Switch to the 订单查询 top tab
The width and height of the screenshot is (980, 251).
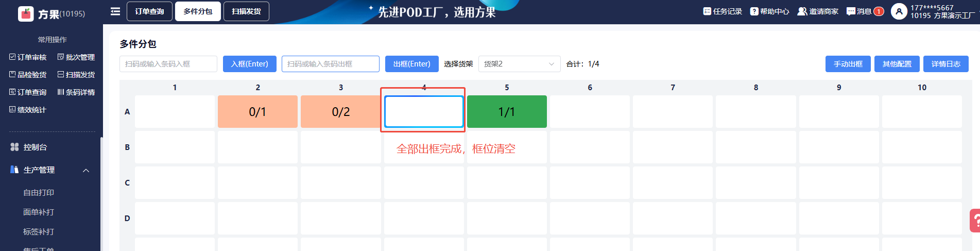point(150,11)
